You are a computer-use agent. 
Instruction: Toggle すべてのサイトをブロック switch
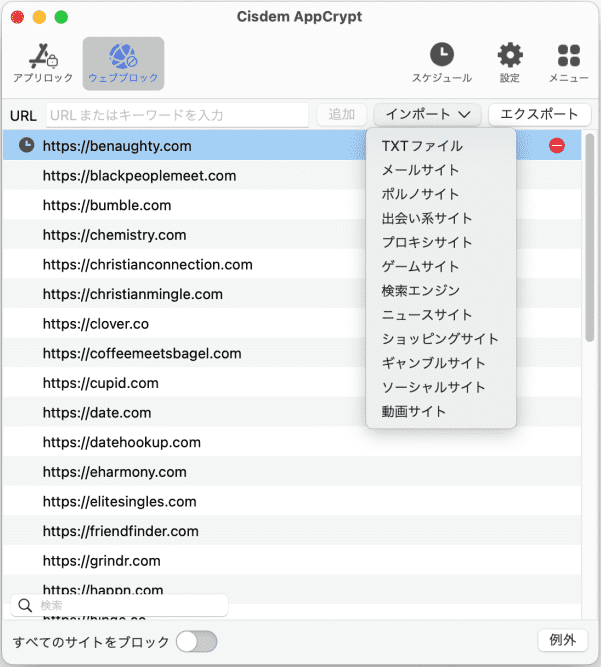pyautogui.click(x=197, y=641)
